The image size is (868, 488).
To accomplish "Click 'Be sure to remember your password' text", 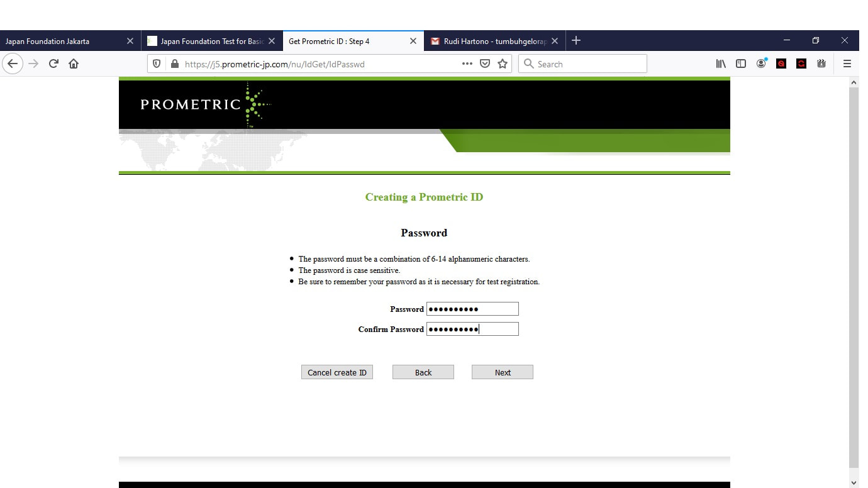I will click(419, 282).
